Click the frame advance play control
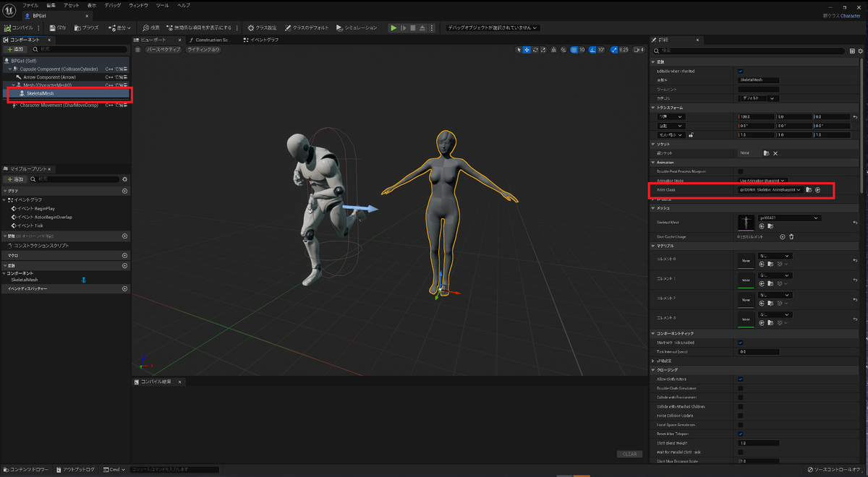Screen dimensions: 868x477 click(403, 27)
